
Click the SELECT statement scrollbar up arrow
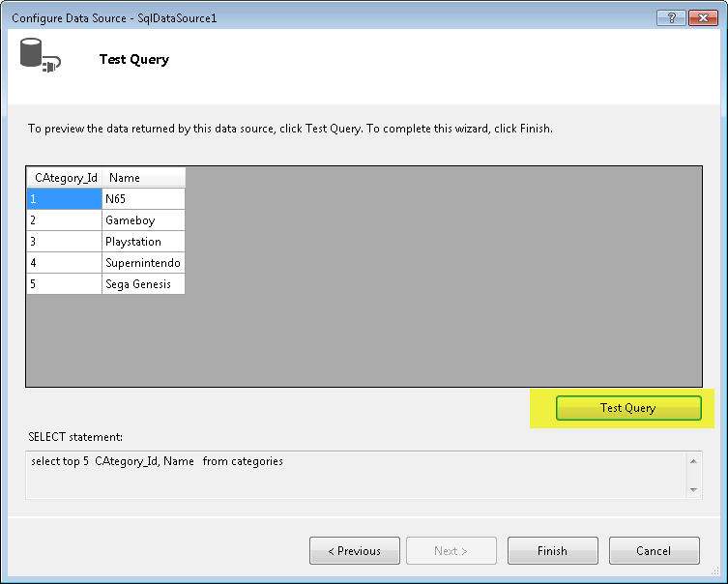tap(693, 461)
